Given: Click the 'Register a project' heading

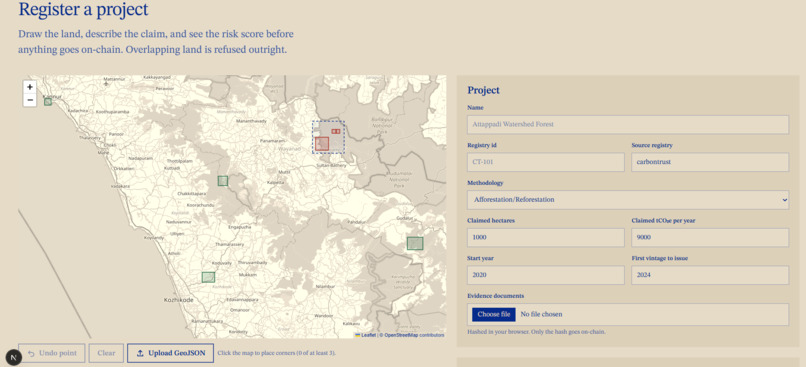Looking at the screenshot, I should coord(83,9).
